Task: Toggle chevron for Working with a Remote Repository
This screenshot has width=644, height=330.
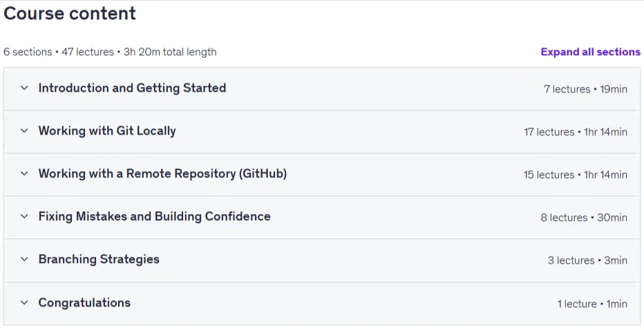Action: [x=24, y=173]
